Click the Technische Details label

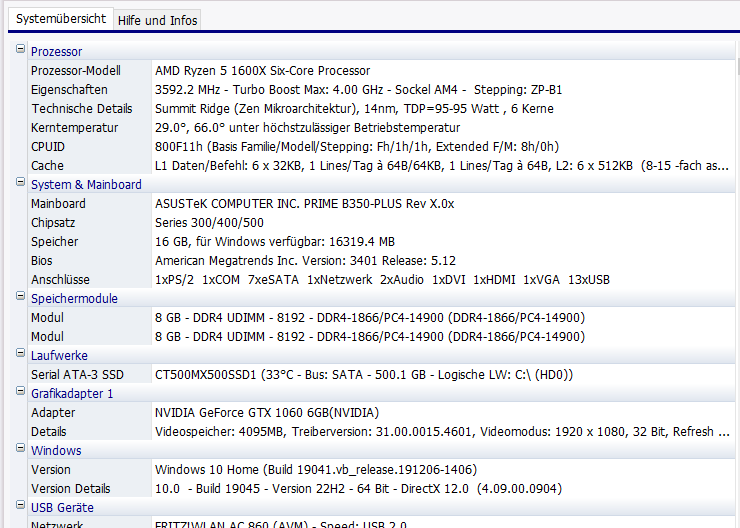(82, 109)
